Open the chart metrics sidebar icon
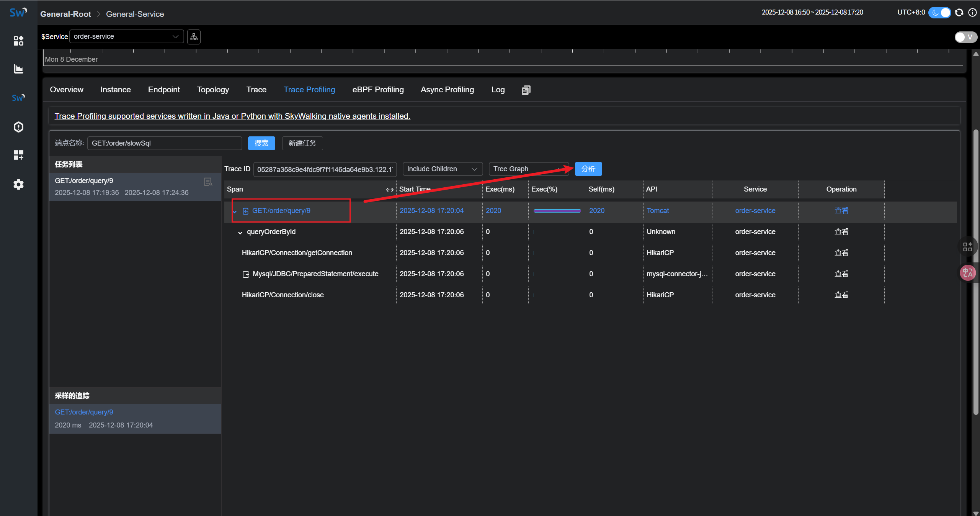 [18, 69]
